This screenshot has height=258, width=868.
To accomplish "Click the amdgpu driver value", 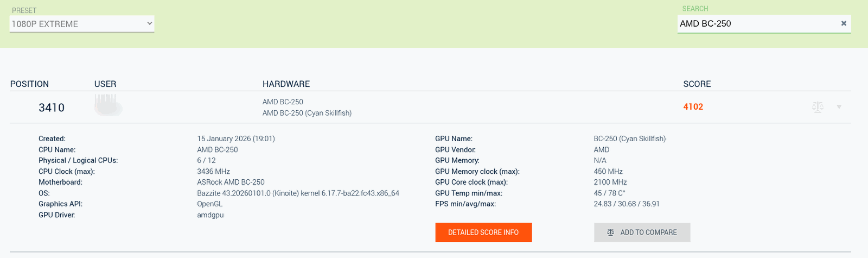I will tap(210, 215).
